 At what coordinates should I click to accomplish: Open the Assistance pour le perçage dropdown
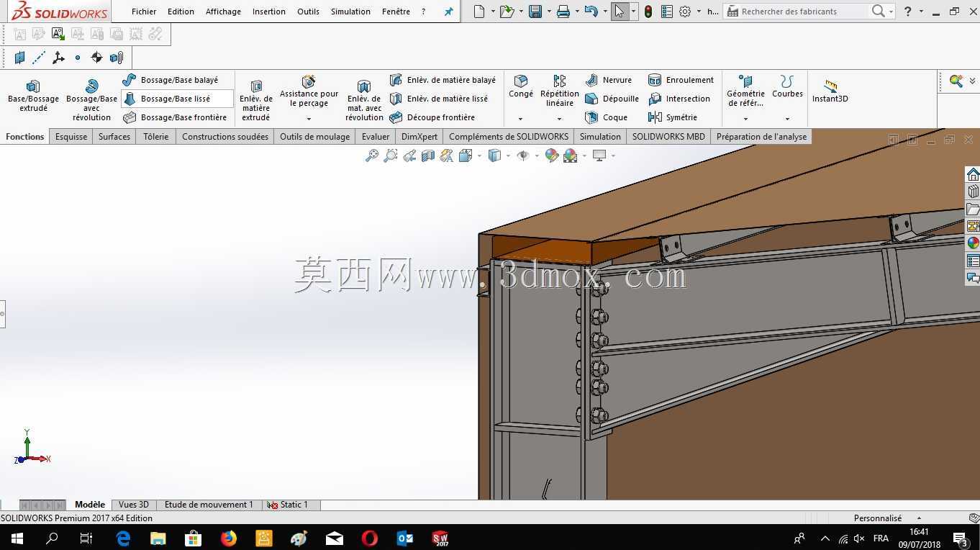[309, 119]
